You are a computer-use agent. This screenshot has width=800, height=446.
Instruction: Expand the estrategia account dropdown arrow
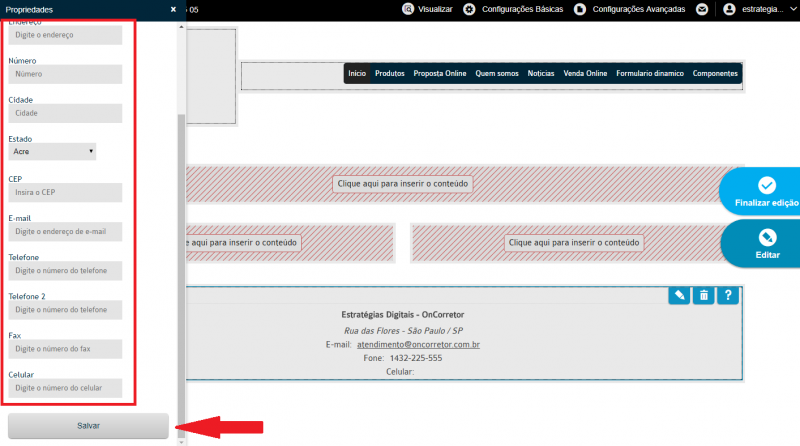[x=794, y=9]
